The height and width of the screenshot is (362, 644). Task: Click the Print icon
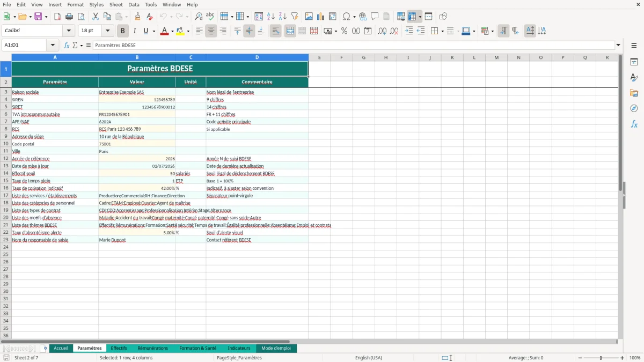[x=69, y=17]
